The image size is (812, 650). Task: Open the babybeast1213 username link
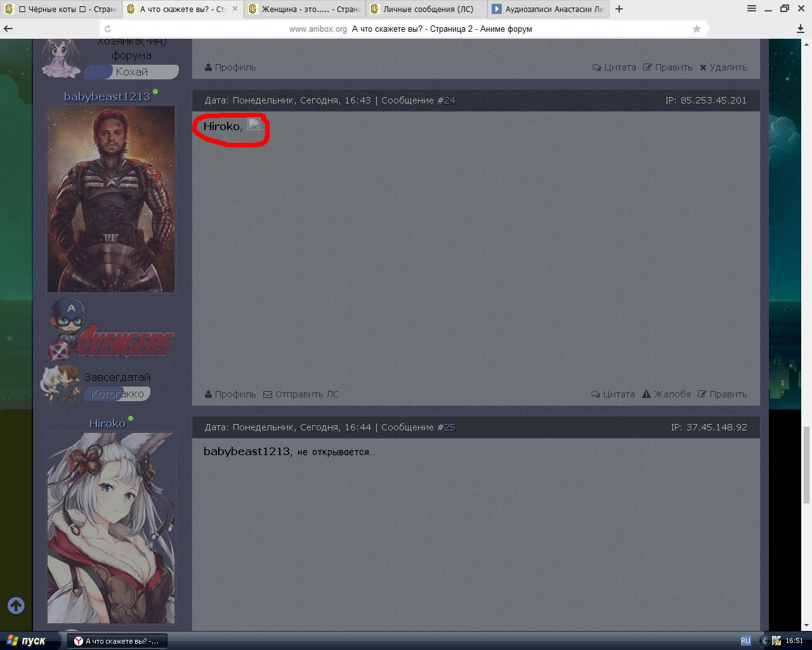tap(107, 96)
